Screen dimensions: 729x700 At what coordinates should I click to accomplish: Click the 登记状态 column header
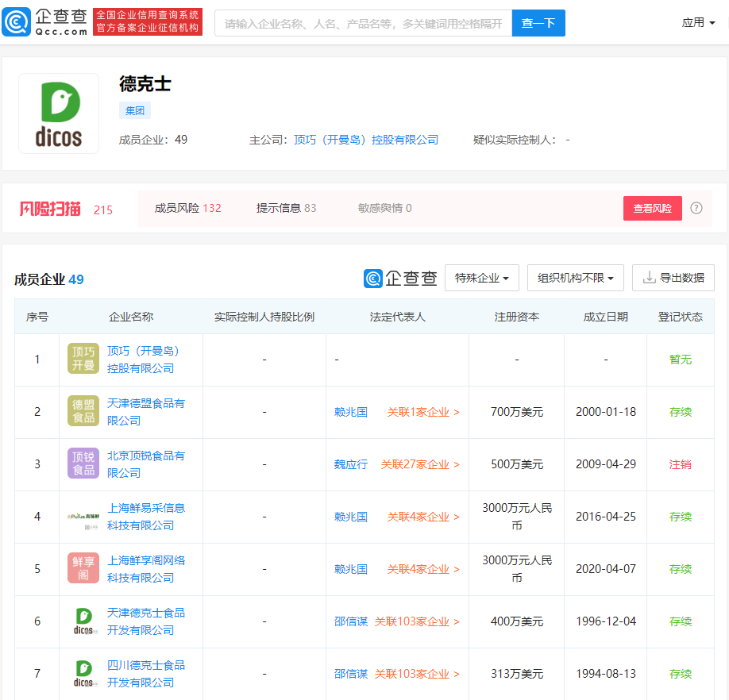pyautogui.click(x=681, y=317)
